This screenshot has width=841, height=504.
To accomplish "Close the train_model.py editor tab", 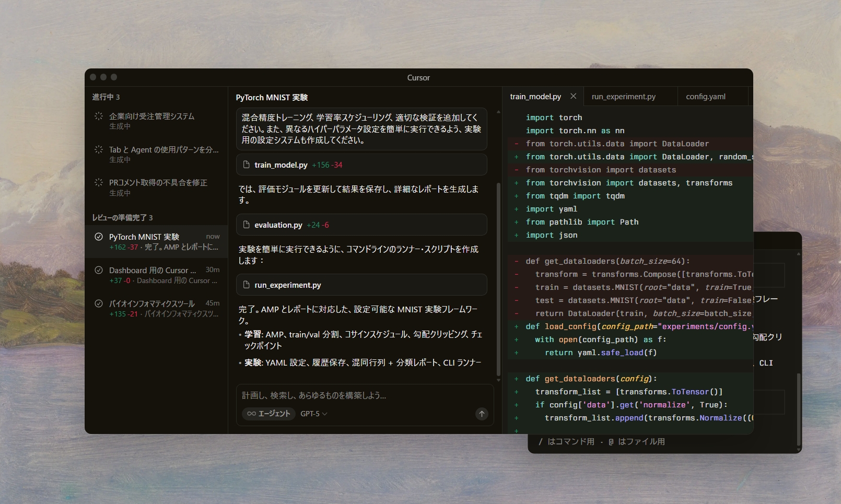I will (573, 96).
